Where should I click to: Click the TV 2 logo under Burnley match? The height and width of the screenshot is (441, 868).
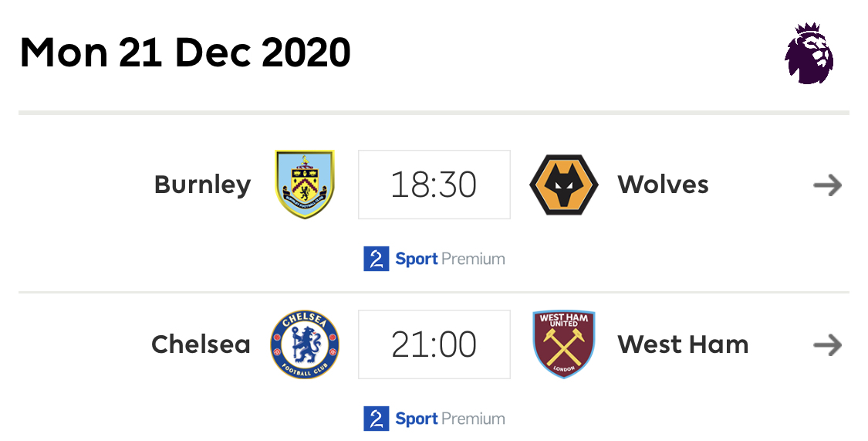377,259
